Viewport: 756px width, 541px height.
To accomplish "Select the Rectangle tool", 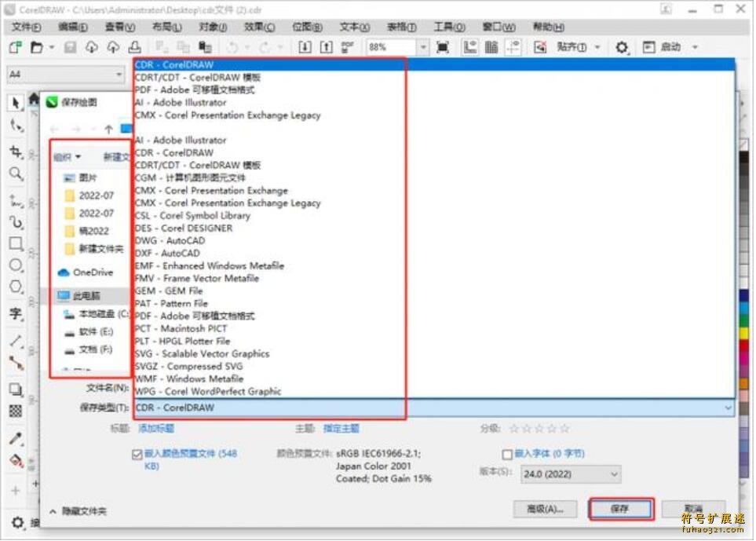I will coord(16,244).
